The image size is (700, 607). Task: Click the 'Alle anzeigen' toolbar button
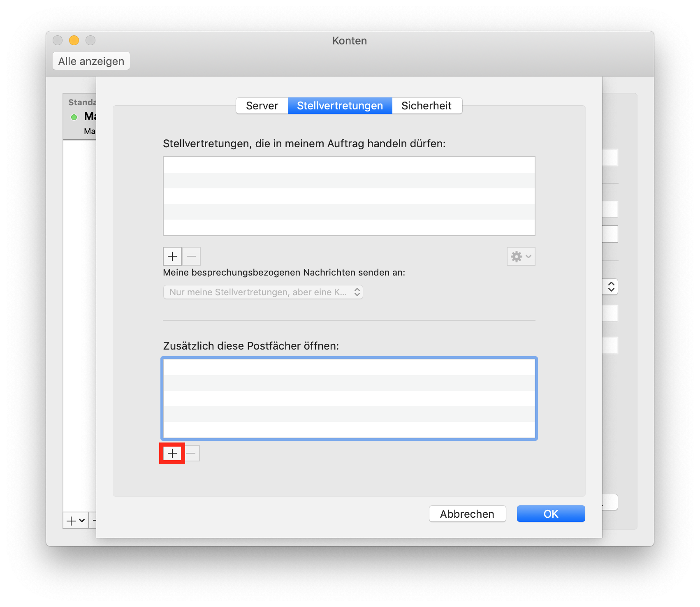pos(91,61)
